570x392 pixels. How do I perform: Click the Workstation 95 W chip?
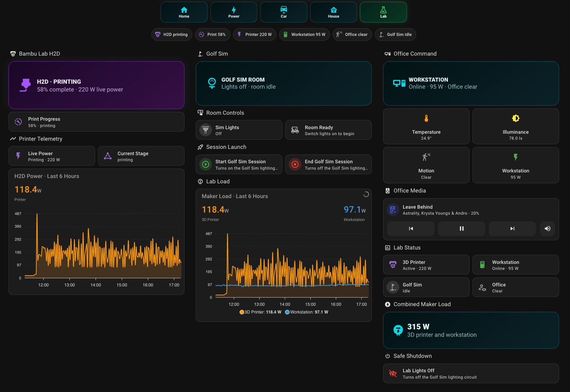coord(305,35)
